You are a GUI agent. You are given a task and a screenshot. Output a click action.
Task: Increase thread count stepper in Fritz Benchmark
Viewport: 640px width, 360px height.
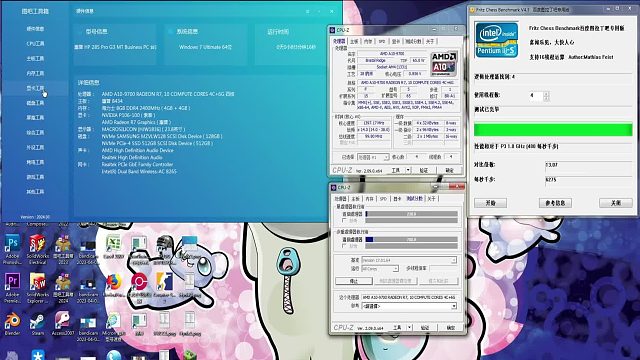[x=546, y=93]
